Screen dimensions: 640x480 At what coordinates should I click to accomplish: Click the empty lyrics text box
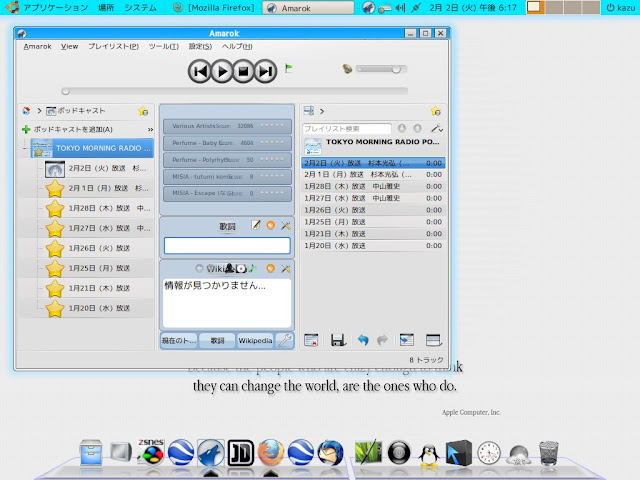tap(227, 246)
